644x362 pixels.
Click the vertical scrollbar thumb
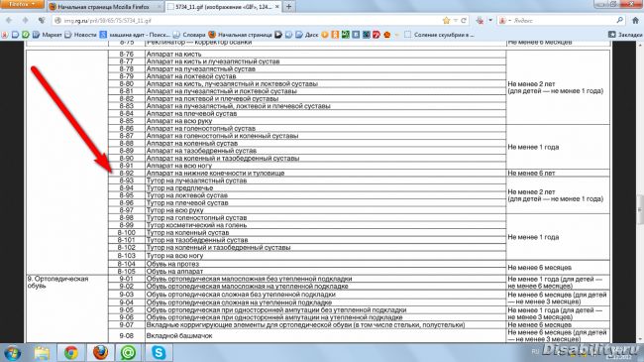pos(640,209)
